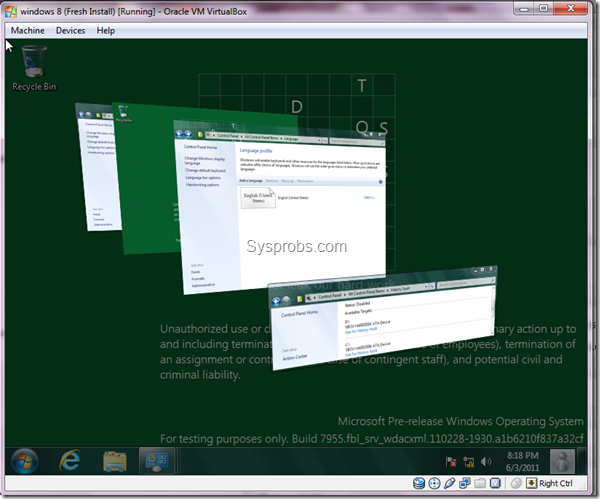Click the volume speaker tray icon
The image size is (600, 499).
click(x=488, y=461)
